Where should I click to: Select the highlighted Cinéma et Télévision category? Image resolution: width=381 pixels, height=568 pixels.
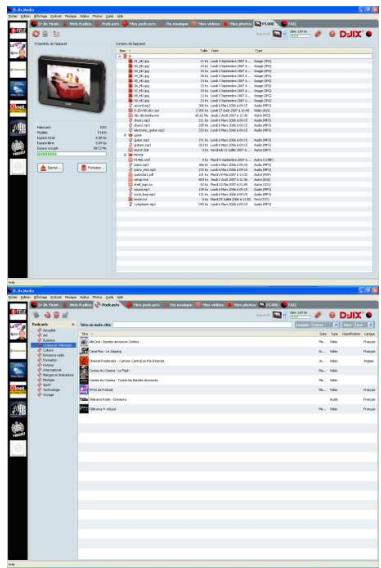pos(53,345)
